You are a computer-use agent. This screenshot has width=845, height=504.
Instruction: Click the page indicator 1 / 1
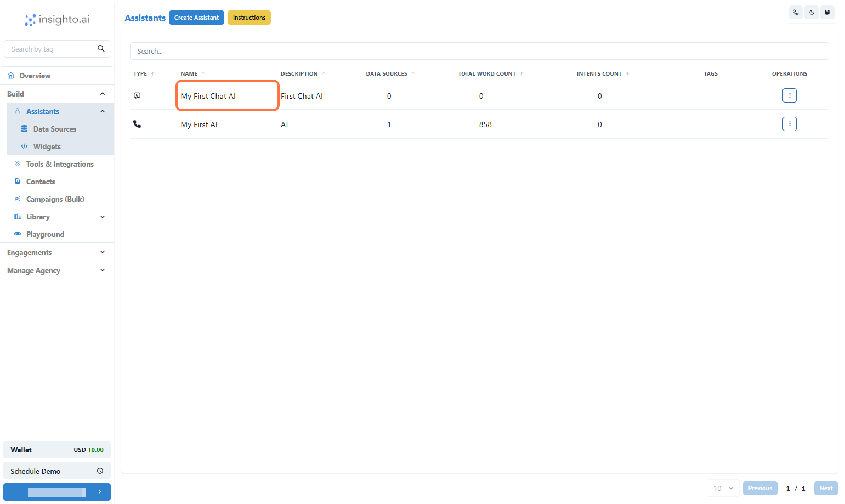pos(796,488)
